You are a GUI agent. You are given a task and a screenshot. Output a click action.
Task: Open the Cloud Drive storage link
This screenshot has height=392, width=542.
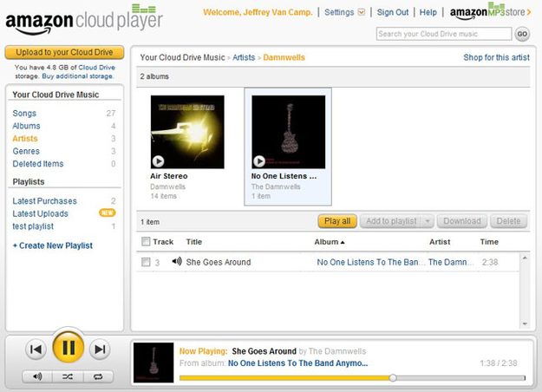point(97,68)
